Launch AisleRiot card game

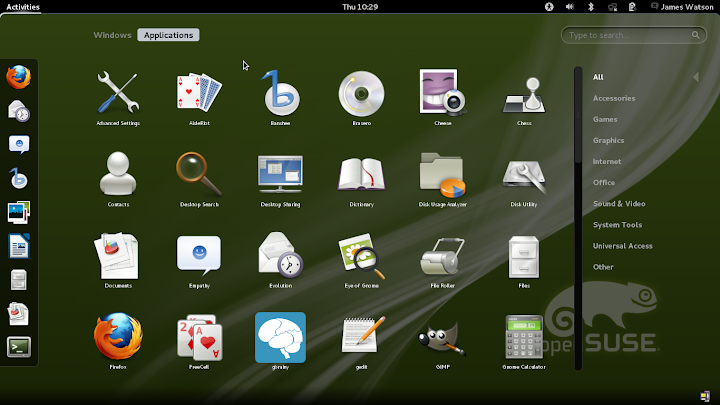tap(199, 98)
